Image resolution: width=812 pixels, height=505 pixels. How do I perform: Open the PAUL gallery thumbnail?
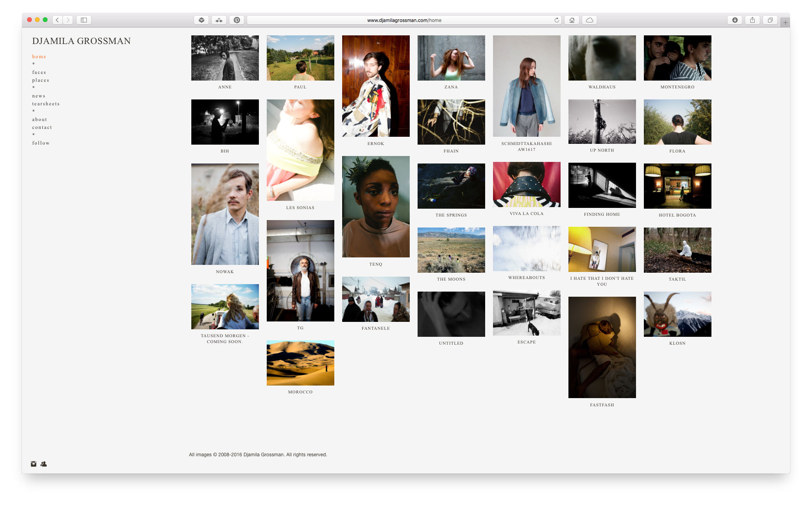(301, 58)
